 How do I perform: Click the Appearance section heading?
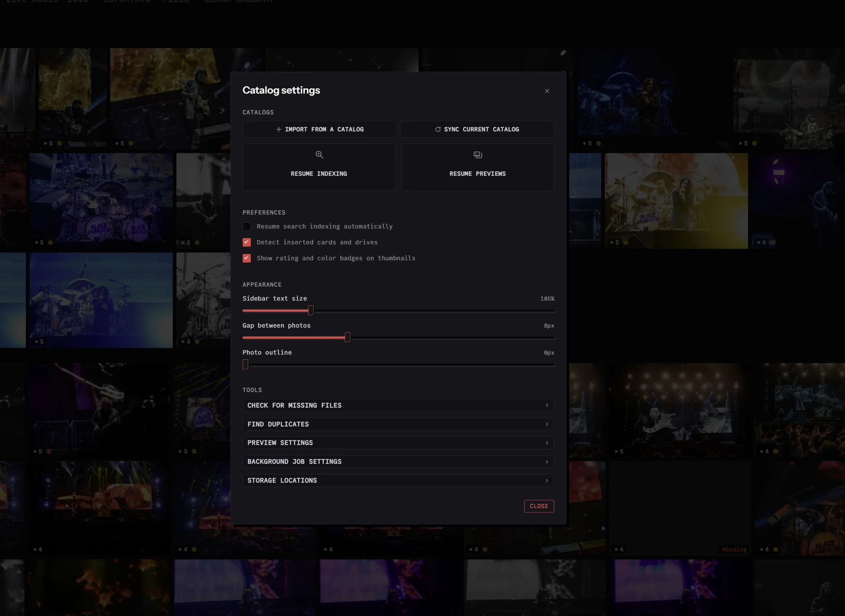pos(262,284)
